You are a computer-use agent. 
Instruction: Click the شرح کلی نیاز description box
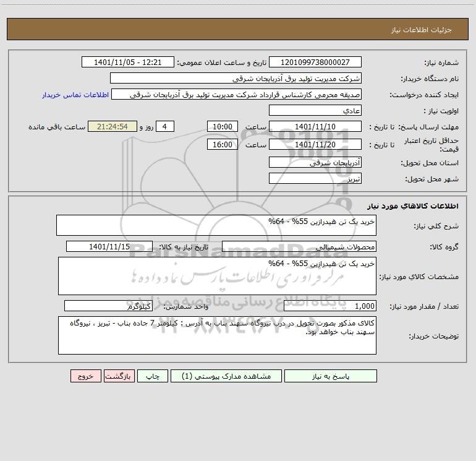click(216, 225)
